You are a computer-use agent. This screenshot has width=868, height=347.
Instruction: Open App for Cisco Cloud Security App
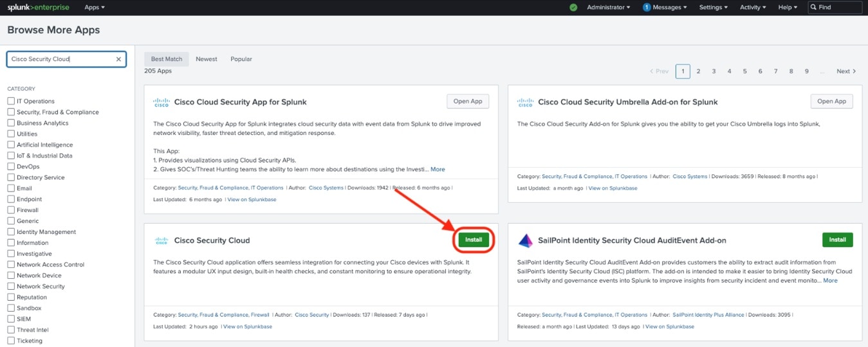point(468,101)
